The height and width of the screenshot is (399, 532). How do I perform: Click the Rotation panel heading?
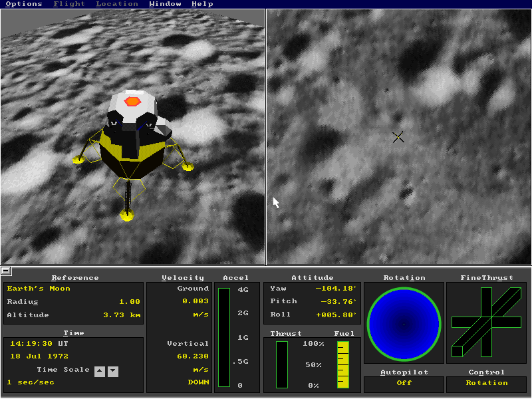point(404,278)
